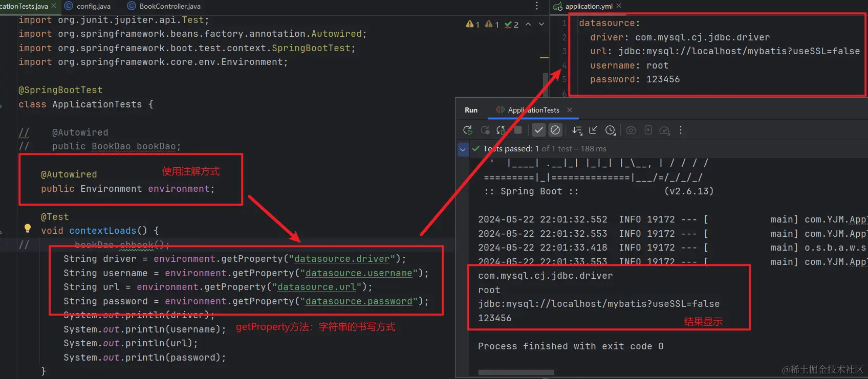This screenshot has height=379, width=868.
Task: Open the test Sort By dropdown
Action: pos(577,130)
